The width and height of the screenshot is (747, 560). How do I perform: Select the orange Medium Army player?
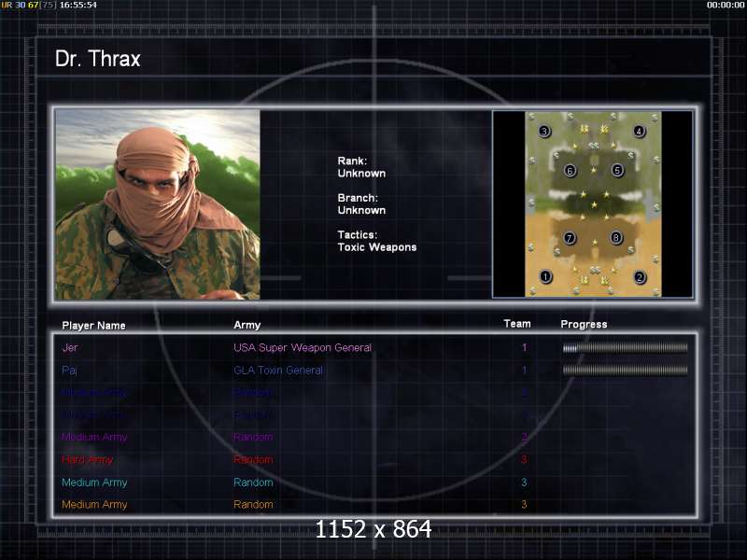(x=94, y=504)
